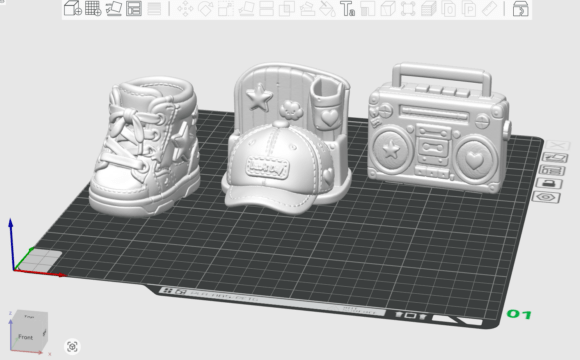
Task: Click the top face of view cube
Action: pos(30,316)
